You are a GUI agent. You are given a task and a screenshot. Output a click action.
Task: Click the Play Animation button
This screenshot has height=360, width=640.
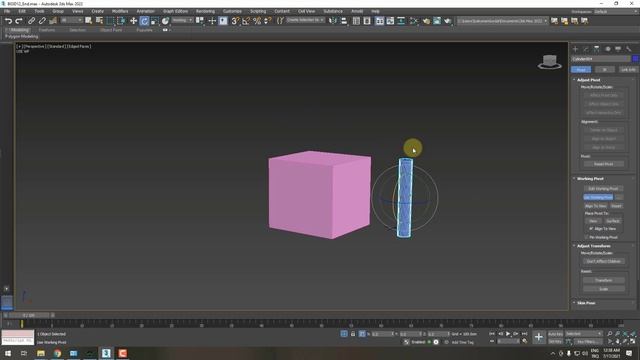[508, 334]
